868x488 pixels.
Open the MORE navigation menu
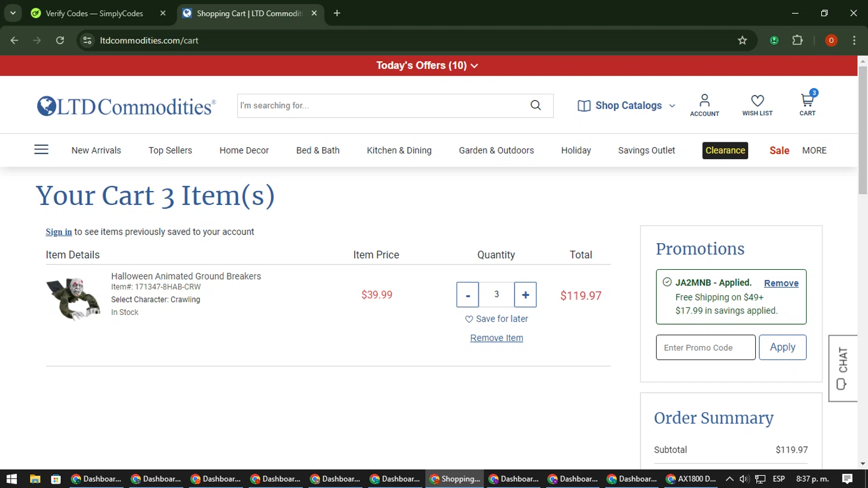[814, 151]
